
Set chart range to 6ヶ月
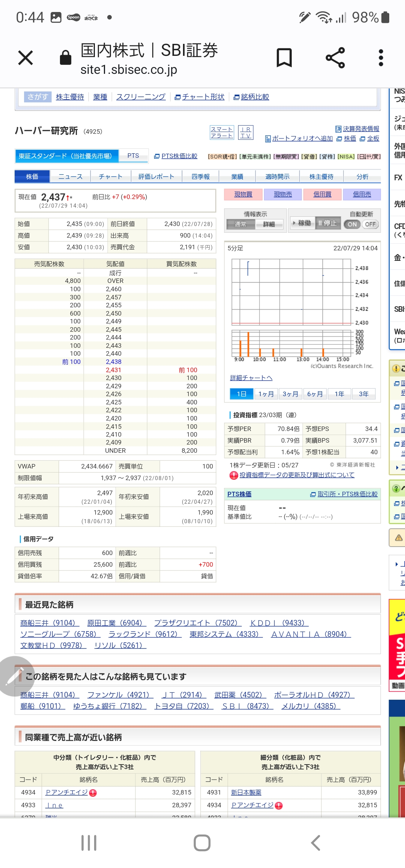coord(315,394)
